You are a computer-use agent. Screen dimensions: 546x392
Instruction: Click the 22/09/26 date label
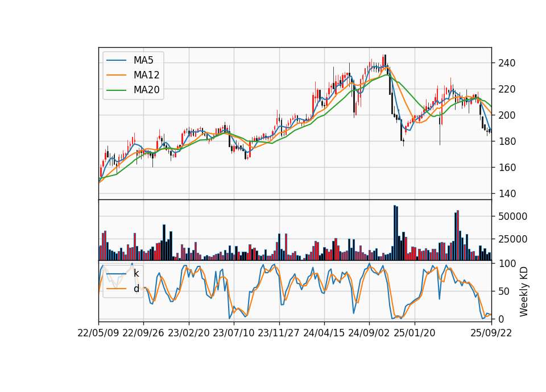(143, 333)
